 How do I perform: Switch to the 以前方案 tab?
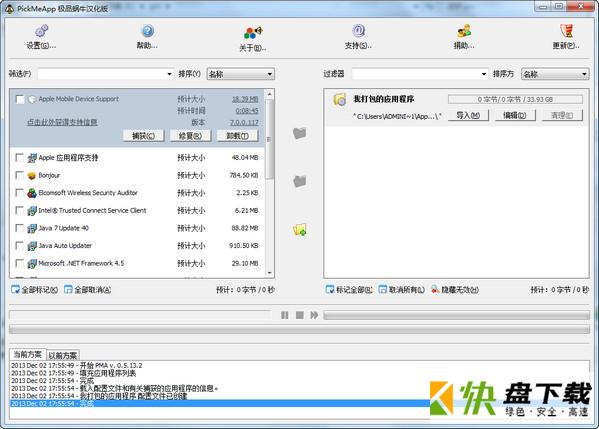coord(63,356)
